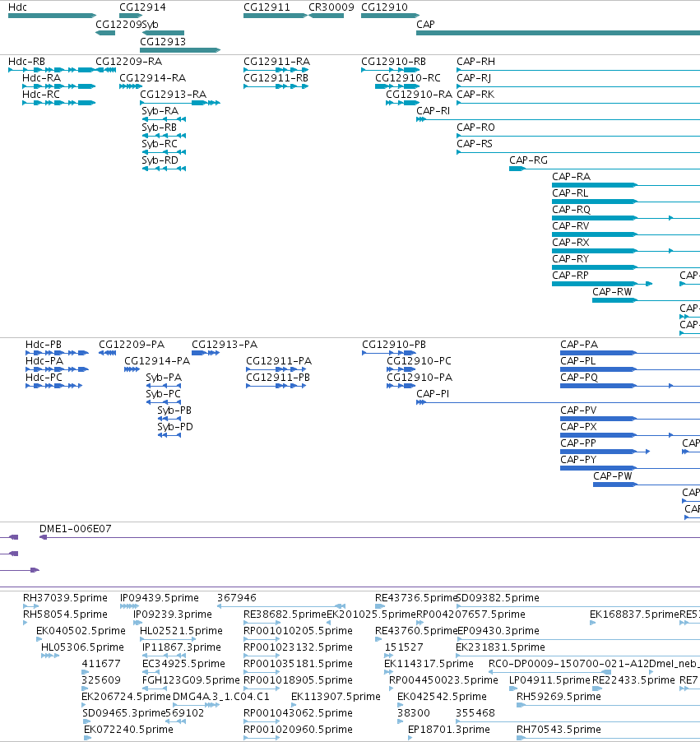Click EST RH37039.5prime
The height and width of the screenshot is (742, 700).
(x=30, y=606)
